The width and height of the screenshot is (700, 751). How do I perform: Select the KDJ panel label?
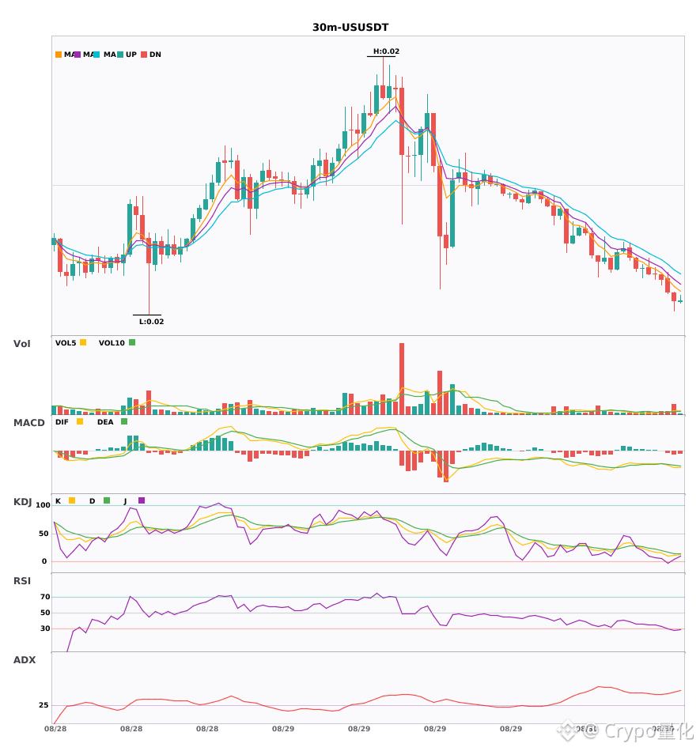[x=22, y=502]
